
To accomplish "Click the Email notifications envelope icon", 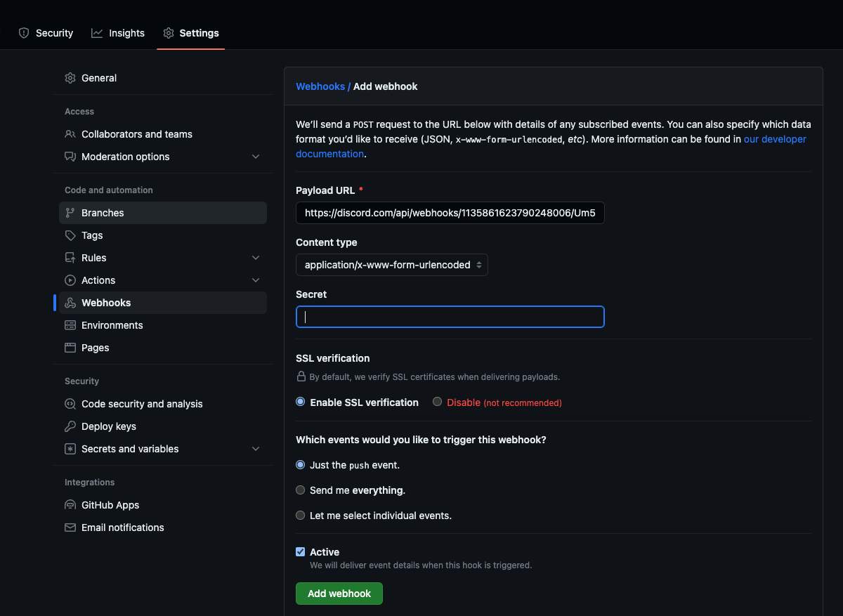I will [70, 527].
